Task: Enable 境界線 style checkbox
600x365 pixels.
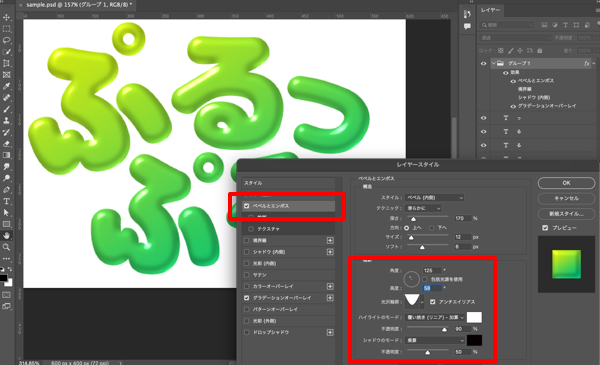Action: click(246, 240)
